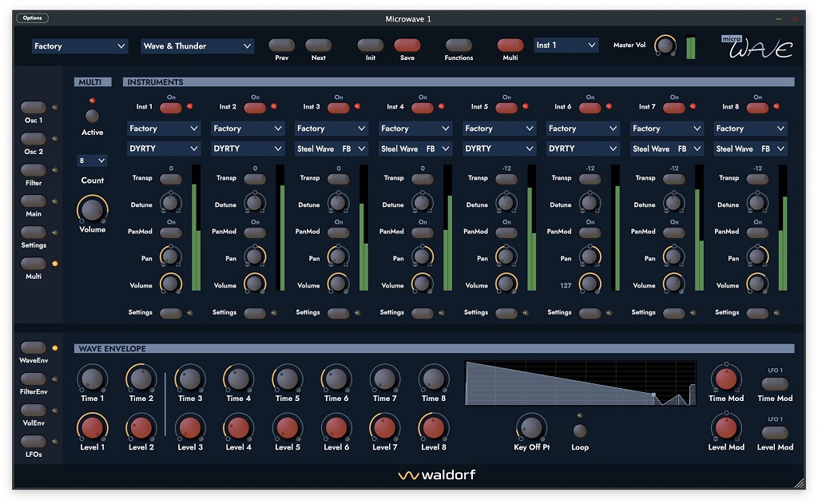Click the wave envelope graph display
This screenshot has height=504, width=818.
tap(581, 383)
